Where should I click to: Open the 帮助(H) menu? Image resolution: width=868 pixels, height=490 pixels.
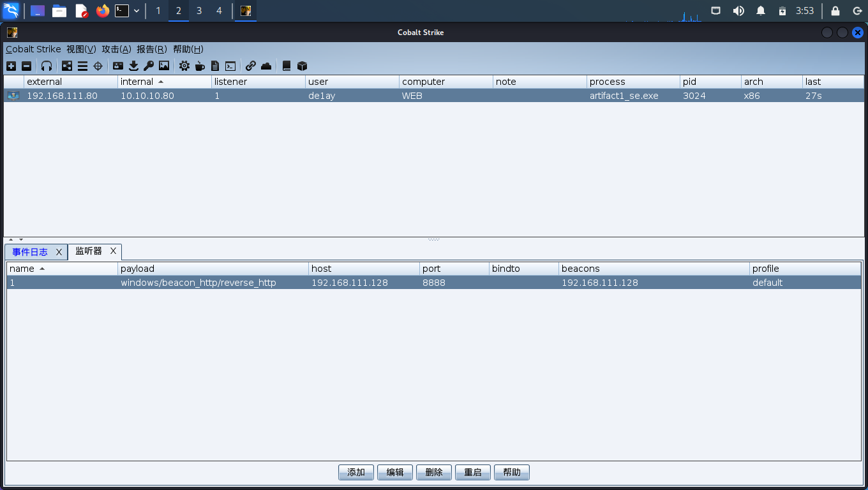(188, 49)
